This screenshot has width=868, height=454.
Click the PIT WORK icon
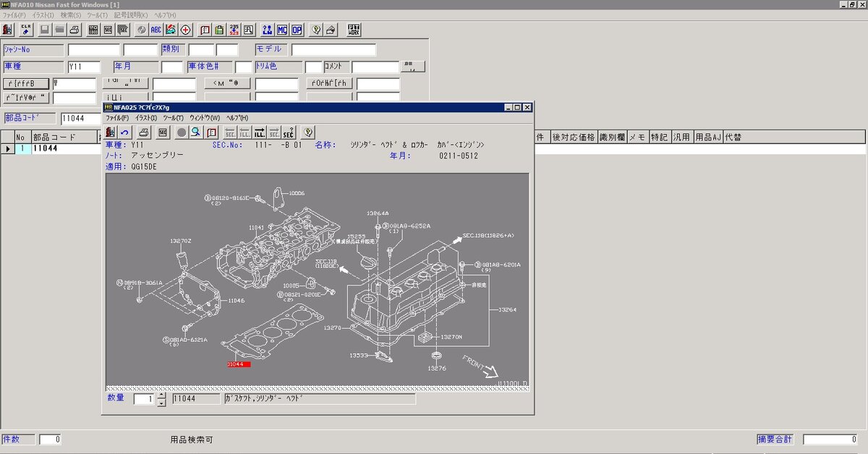354,30
